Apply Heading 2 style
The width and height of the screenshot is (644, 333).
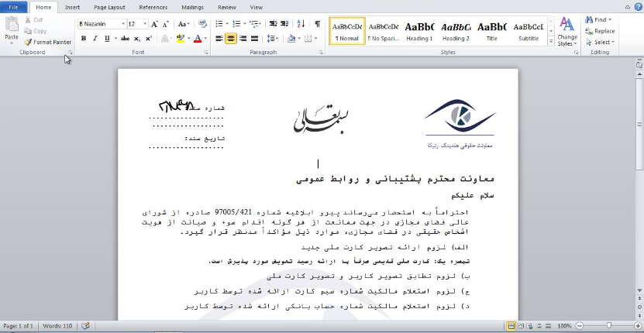pyautogui.click(x=456, y=31)
